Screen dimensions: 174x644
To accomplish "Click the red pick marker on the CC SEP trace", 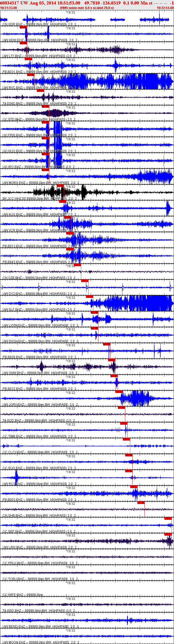I will click(168, 519).
